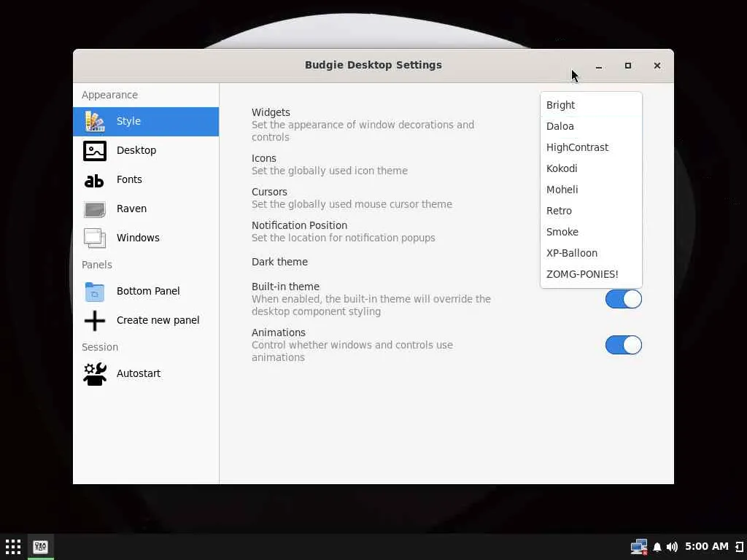Maximize the Budgie Desktop Settings window
747x560 pixels.
(628, 66)
